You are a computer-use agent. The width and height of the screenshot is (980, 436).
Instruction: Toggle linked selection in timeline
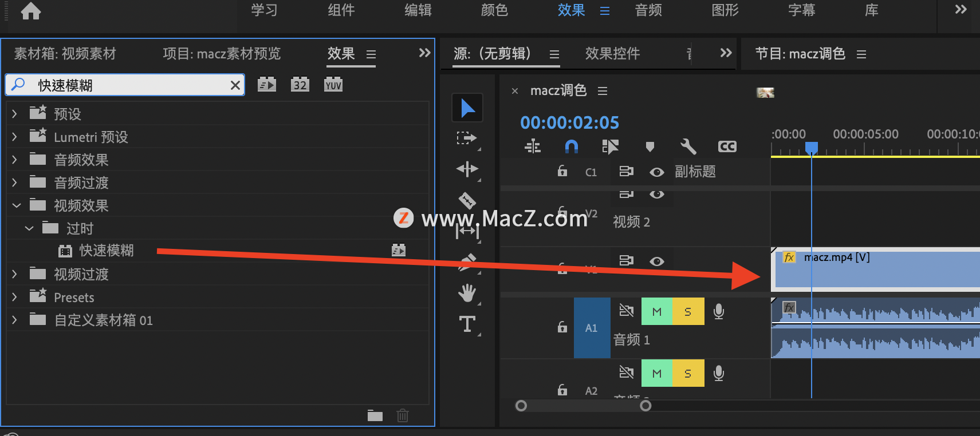click(x=611, y=146)
